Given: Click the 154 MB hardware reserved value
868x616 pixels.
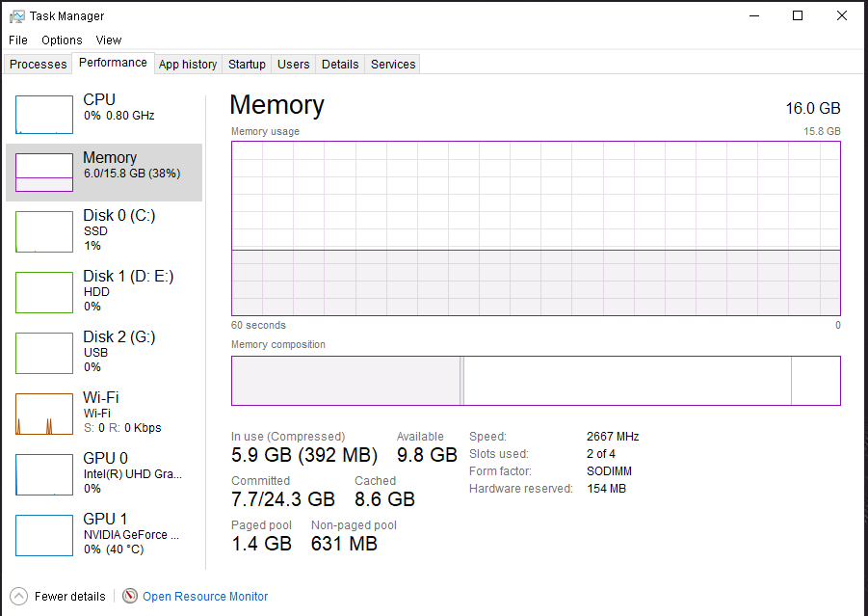Looking at the screenshot, I should pyautogui.click(x=606, y=489).
